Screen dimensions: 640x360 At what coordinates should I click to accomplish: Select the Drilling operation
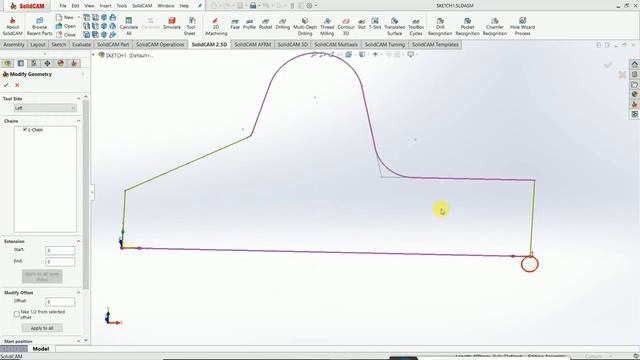pos(282,24)
